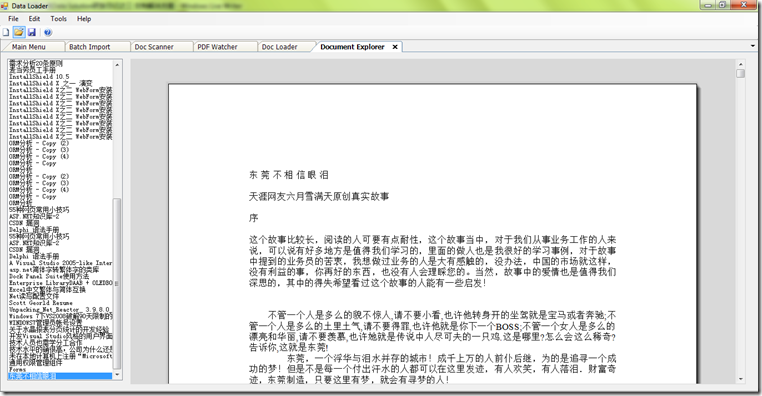The height and width of the screenshot is (396, 762).
Task: Open the Help menu
Action: pyautogui.click(x=84, y=19)
